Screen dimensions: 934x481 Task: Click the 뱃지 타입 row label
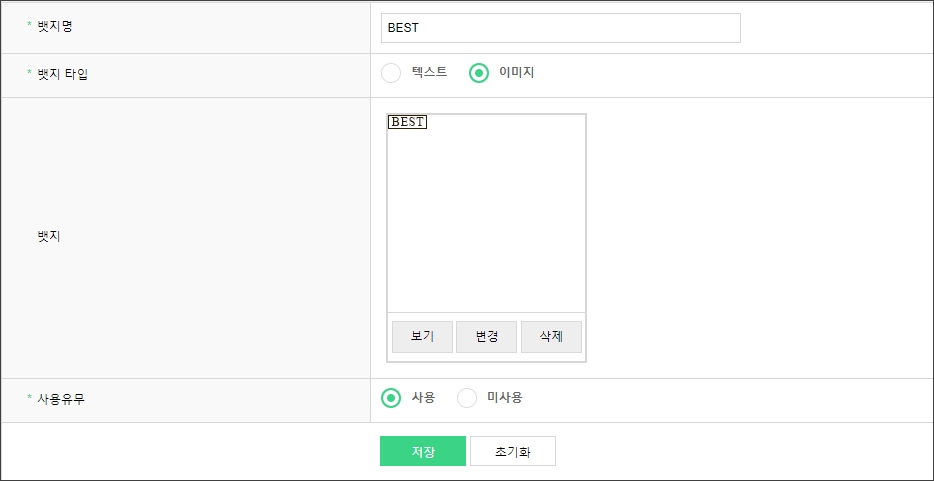coord(63,74)
